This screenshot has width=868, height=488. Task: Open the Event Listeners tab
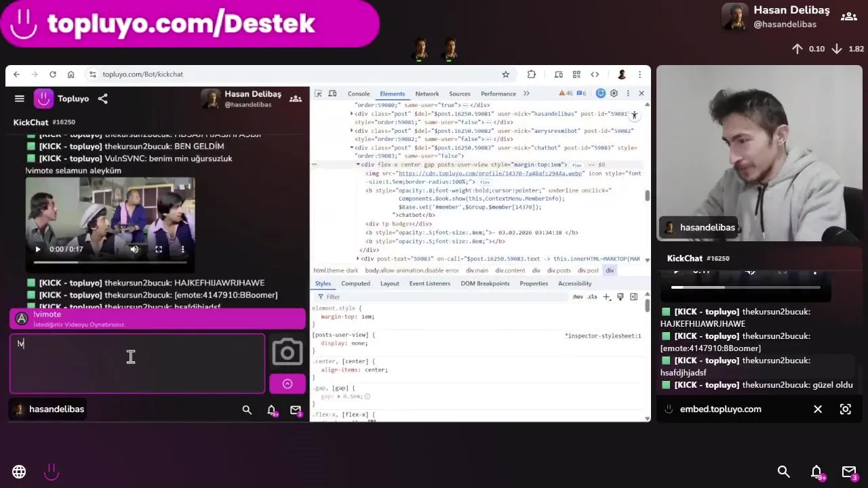tap(429, 283)
